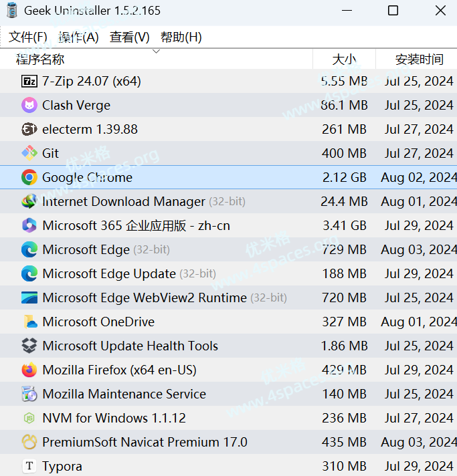The height and width of the screenshot is (476, 457).
Task: Click the 7-Zip program icon
Action: pyautogui.click(x=29, y=82)
